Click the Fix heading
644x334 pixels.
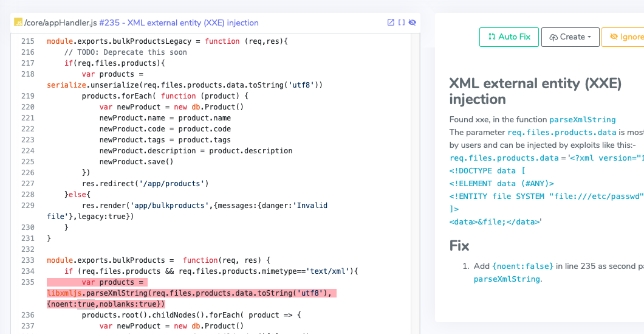tap(459, 246)
